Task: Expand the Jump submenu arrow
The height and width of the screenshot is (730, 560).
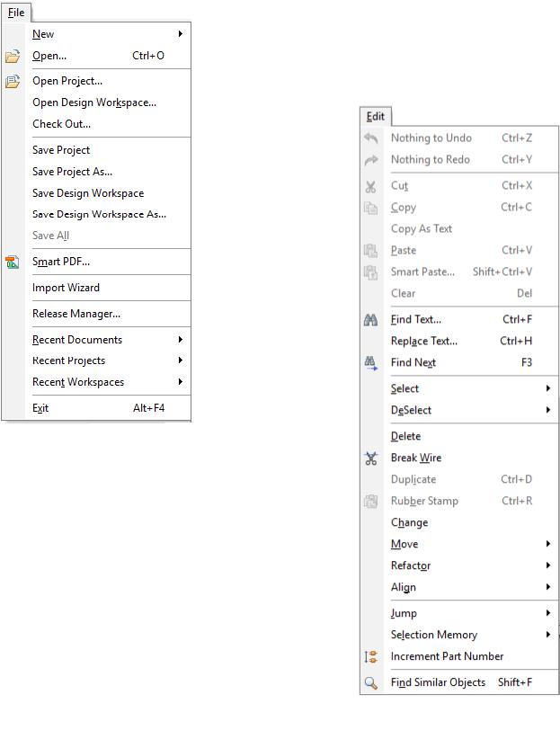Action: pyautogui.click(x=548, y=613)
